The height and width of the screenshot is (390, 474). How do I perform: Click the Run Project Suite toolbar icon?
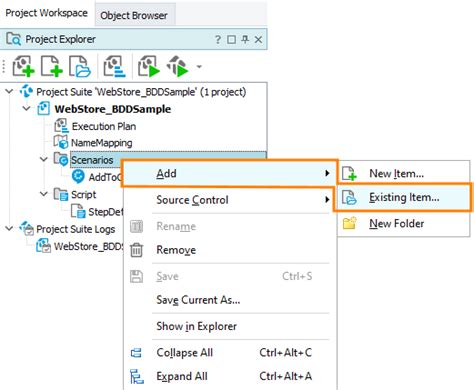pos(178,66)
